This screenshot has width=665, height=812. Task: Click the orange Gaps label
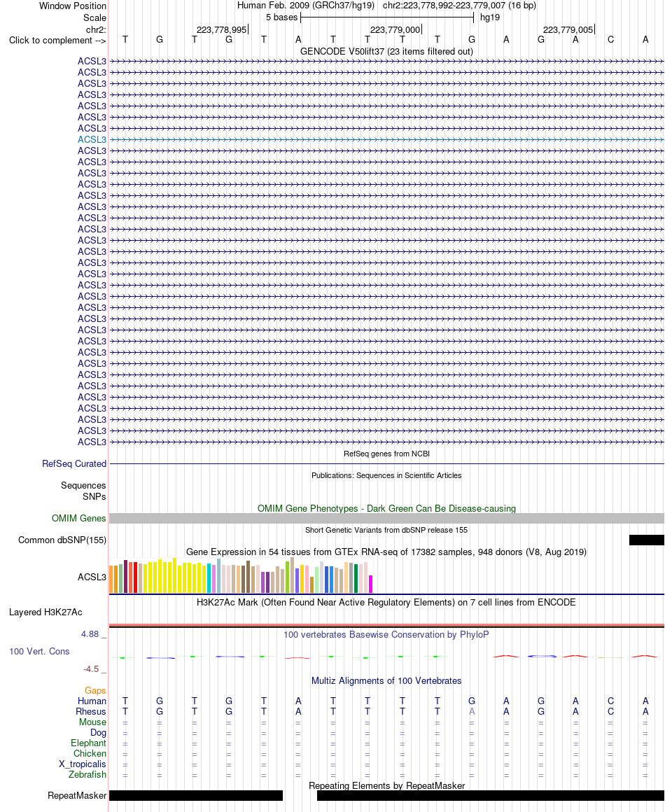[95, 690]
